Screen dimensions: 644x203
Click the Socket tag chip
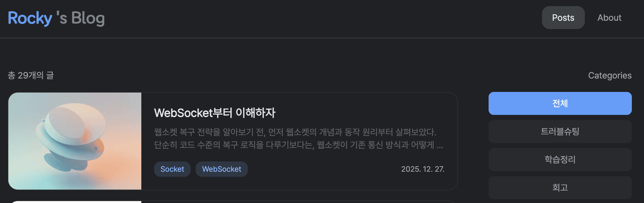click(x=172, y=169)
